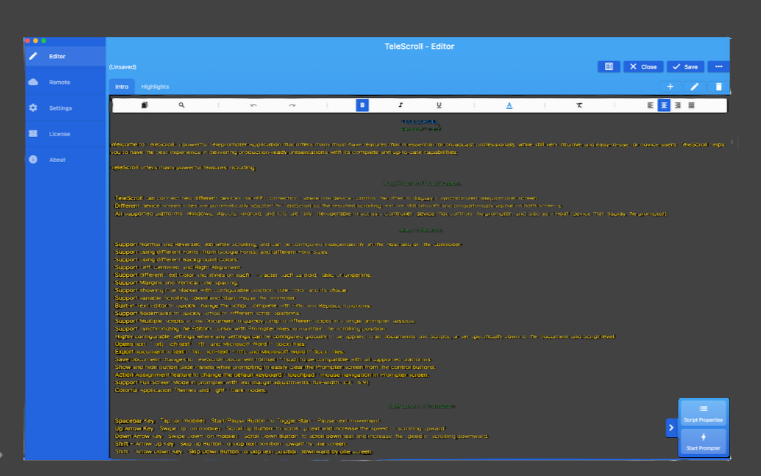Viewport: 761px width, 476px height.
Task: Open find with the magnifier icon
Action: tap(181, 105)
